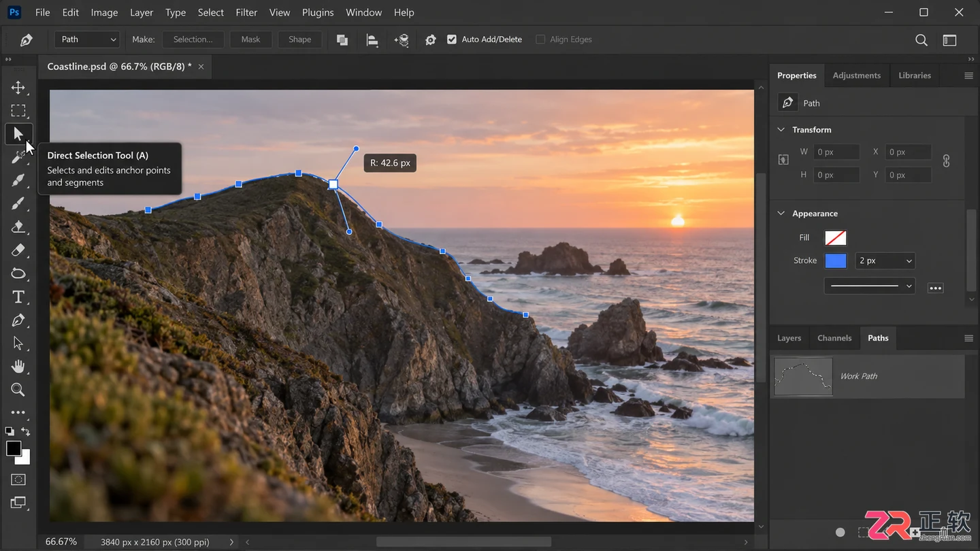
Task: Switch to the Channels tab
Action: click(x=834, y=338)
